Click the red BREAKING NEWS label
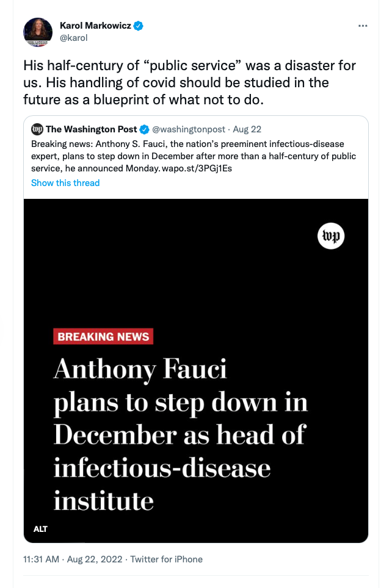The image size is (392, 588). pos(103,336)
